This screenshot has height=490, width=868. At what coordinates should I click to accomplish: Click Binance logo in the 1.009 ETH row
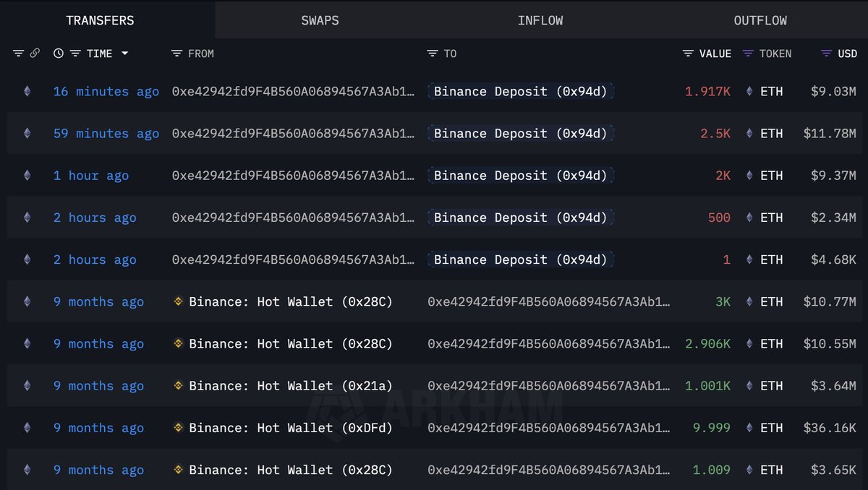pos(179,470)
